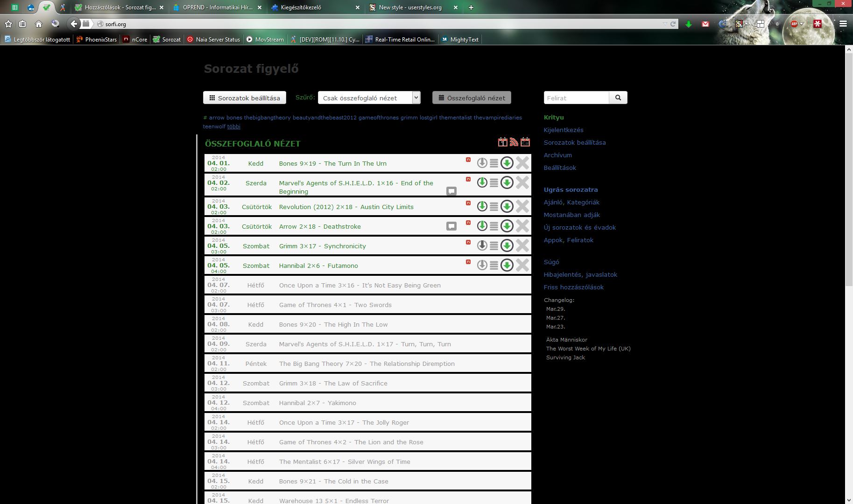This screenshot has width=853, height=504.
Task: Download Revolution 2×18 with the rightmost green arrow
Action: tap(507, 206)
